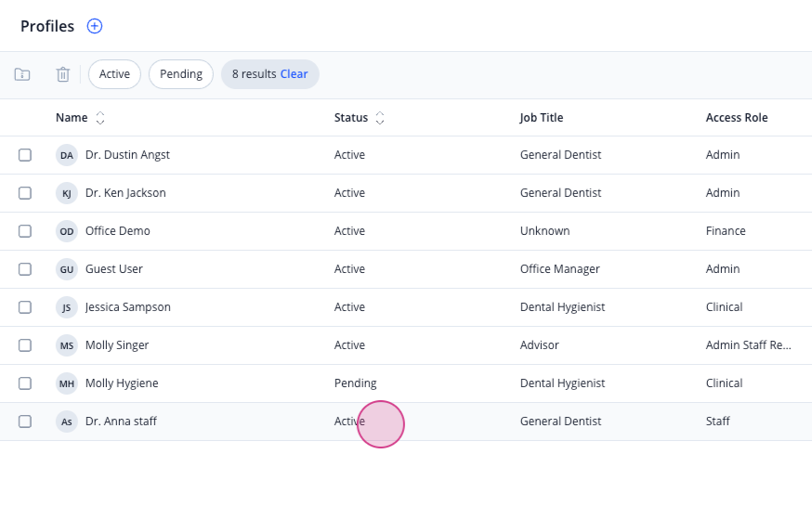Select Jessica Sampson's checkbox
Image resolution: width=812 pixels, height=532 pixels.
tap(25, 307)
